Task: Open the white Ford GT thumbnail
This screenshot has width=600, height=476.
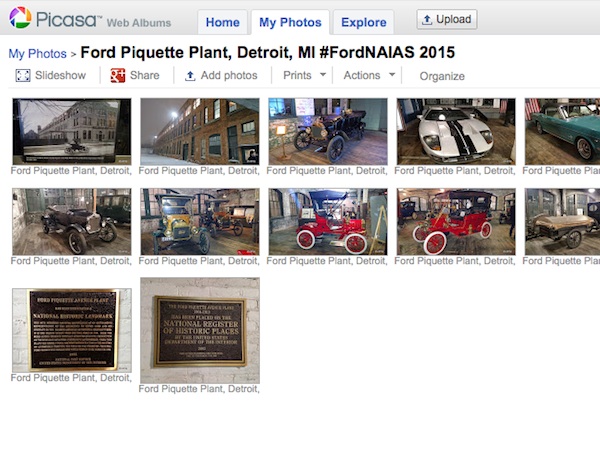Action: coord(456,132)
